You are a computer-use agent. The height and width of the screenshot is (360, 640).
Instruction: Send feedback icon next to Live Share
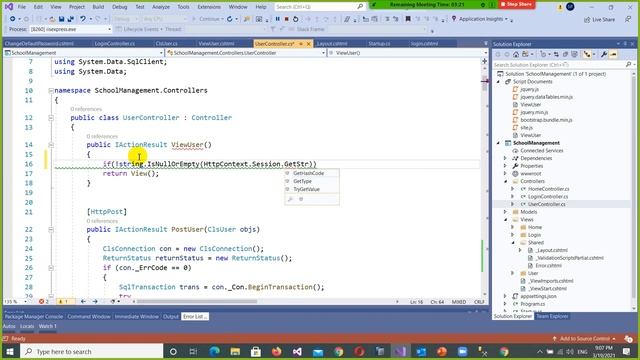[628, 20]
